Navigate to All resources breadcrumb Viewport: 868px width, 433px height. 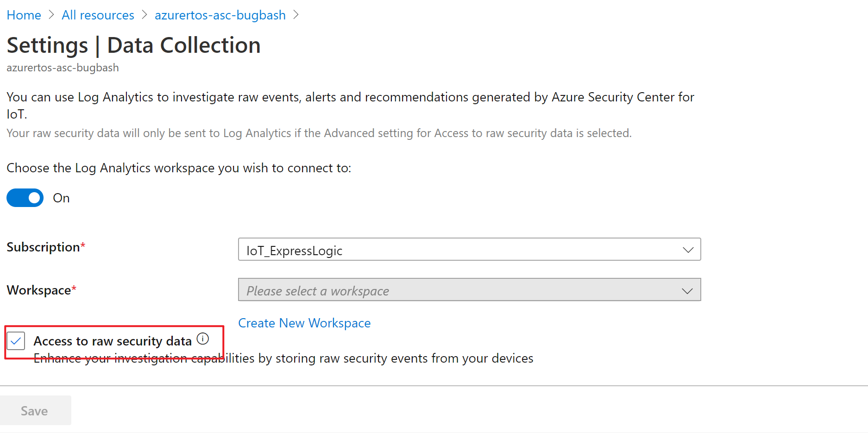tap(98, 15)
